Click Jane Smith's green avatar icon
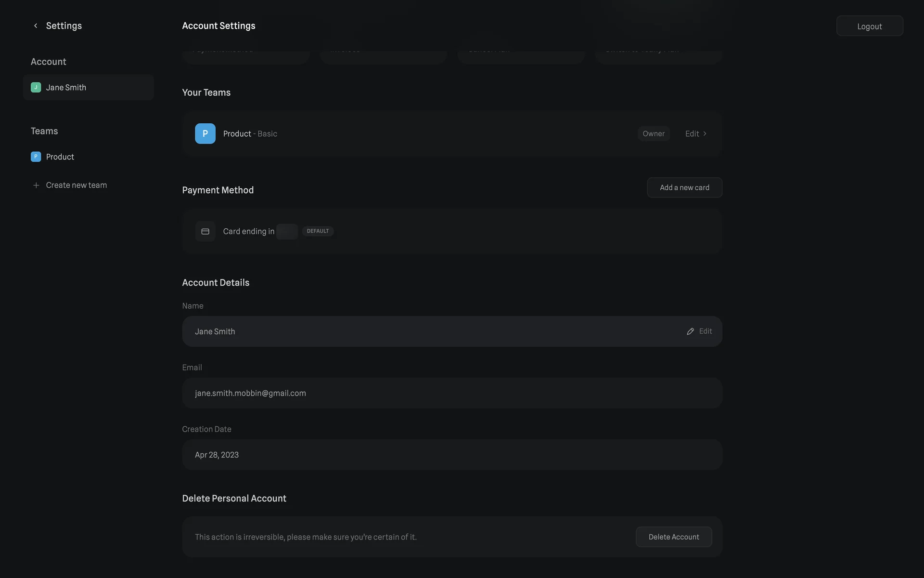Screen dimensions: 924x578 point(36,87)
